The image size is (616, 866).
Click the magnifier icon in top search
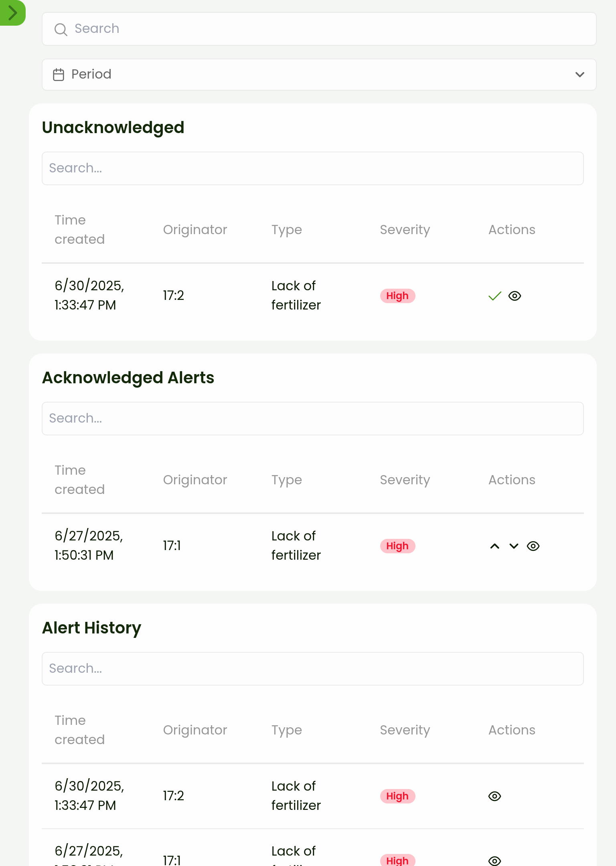point(61,29)
